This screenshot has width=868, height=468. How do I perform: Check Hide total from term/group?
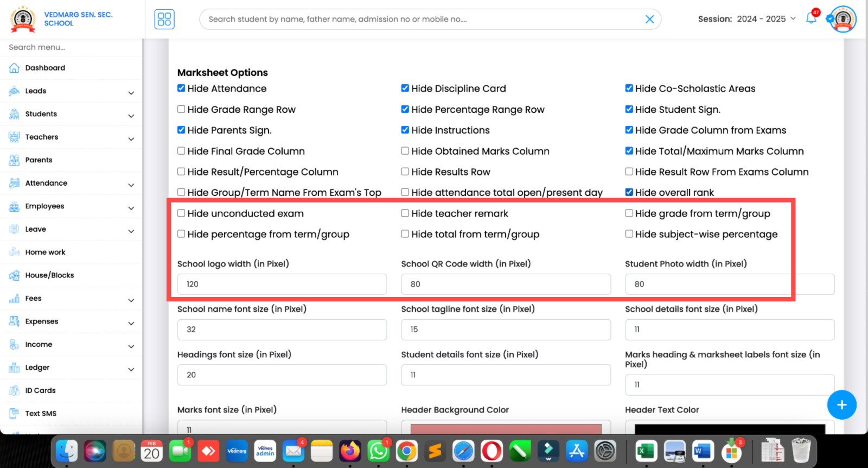(405, 234)
